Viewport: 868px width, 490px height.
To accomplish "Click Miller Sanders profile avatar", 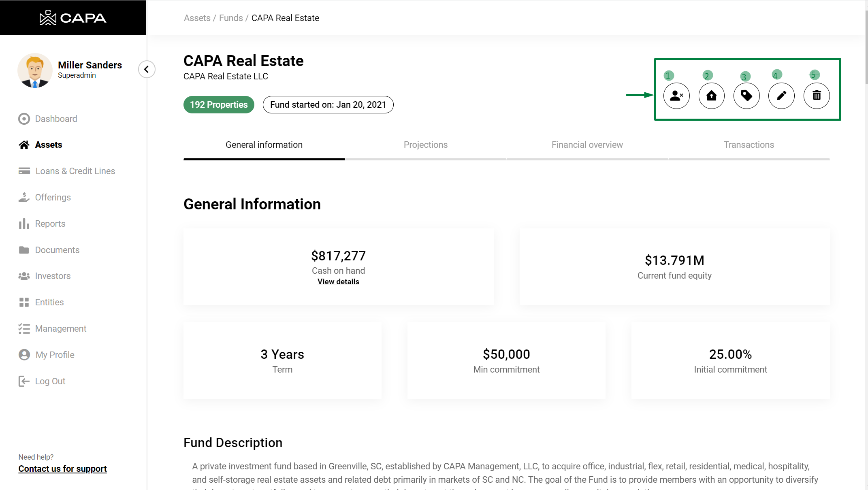I will (x=35, y=70).
